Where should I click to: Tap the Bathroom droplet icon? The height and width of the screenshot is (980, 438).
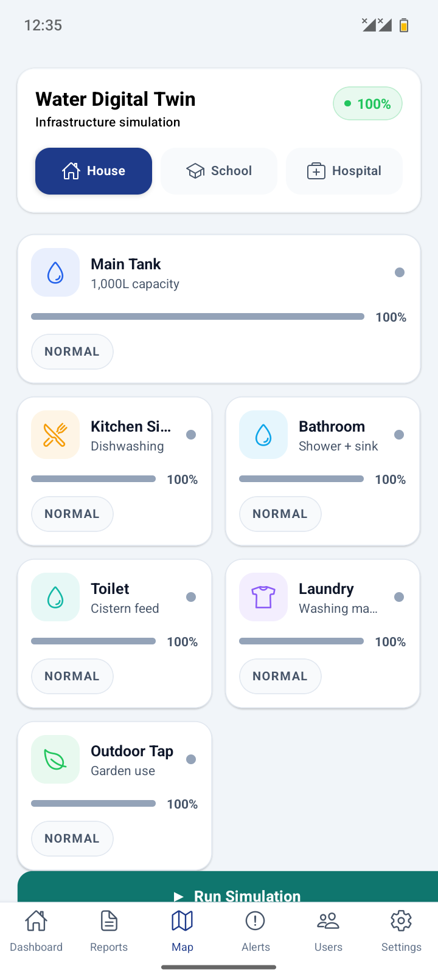click(263, 435)
